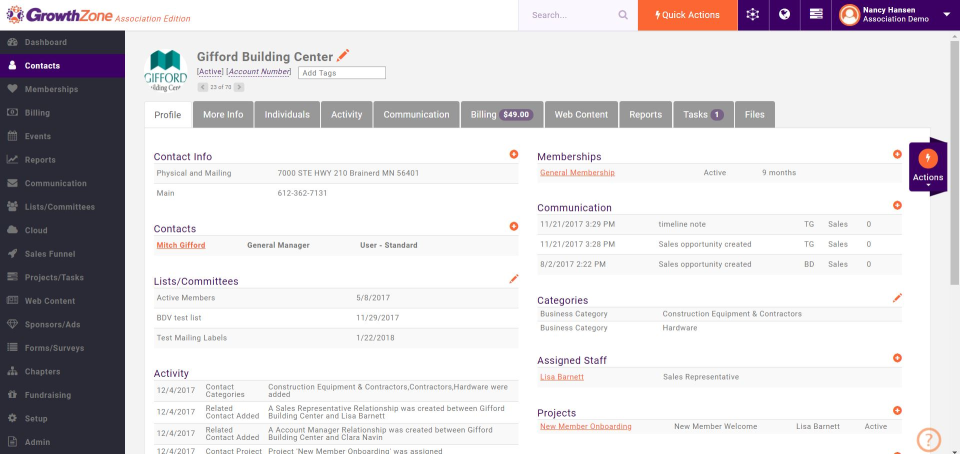Viewport: 960px width, 454px height.
Task: Open Projects/Tasks in the sidebar
Action: (62, 278)
